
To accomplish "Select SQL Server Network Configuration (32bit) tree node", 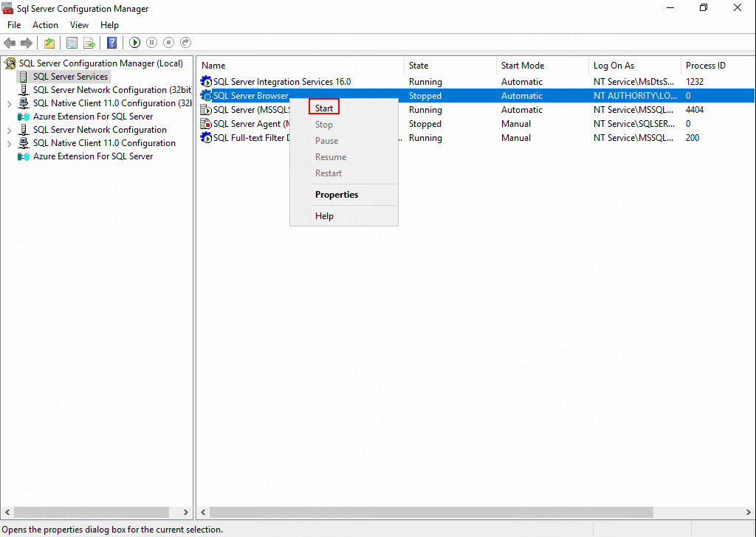I will coord(112,90).
